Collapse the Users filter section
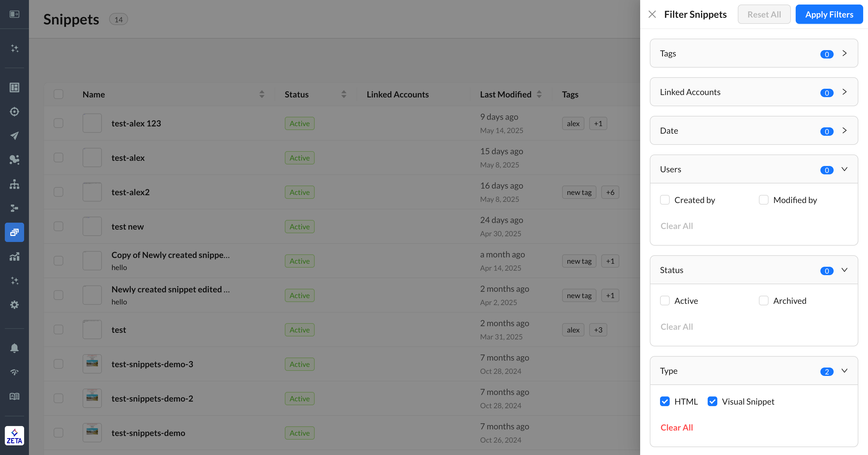The width and height of the screenshot is (868, 455). pyautogui.click(x=844, y=169)
